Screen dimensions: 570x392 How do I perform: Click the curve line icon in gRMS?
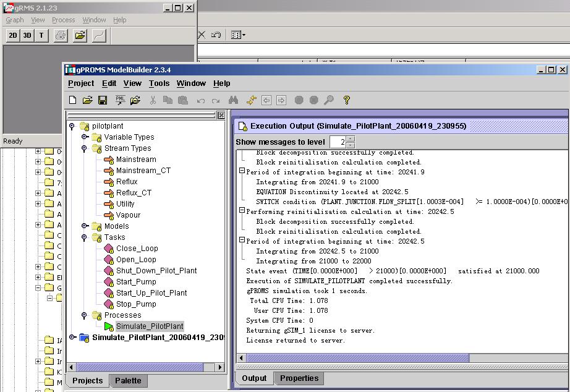pyautogui.click(x=99, y=35)
